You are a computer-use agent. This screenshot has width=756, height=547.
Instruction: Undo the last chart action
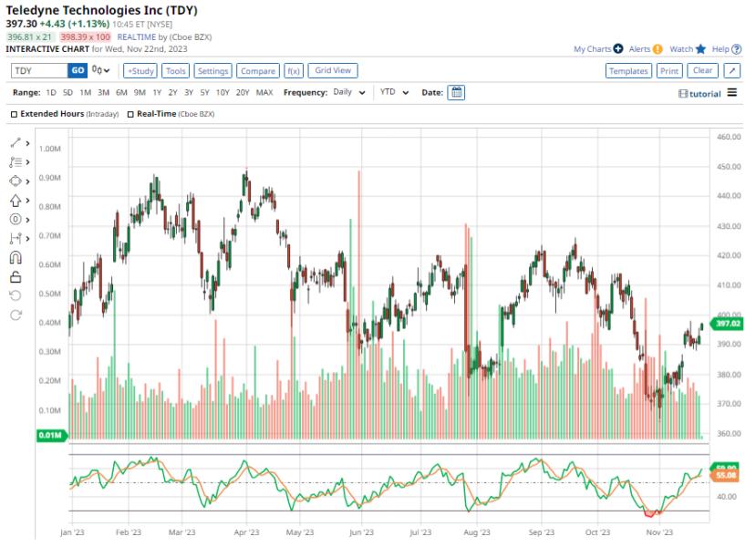pos(16,295)
